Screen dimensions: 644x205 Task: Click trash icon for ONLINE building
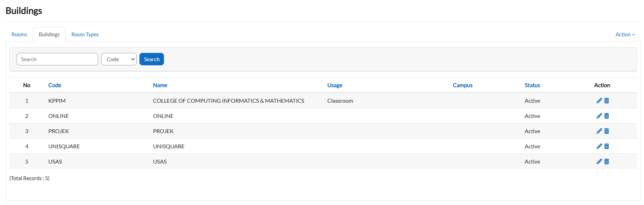[x=606, y=116]
